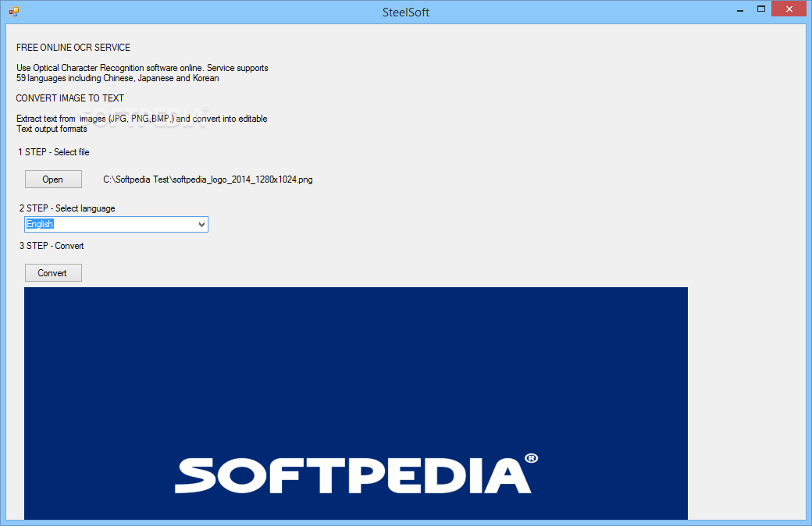812x526 pixels.
Task: Click the 'Extract text from images' line
Action: coord(142,119)
